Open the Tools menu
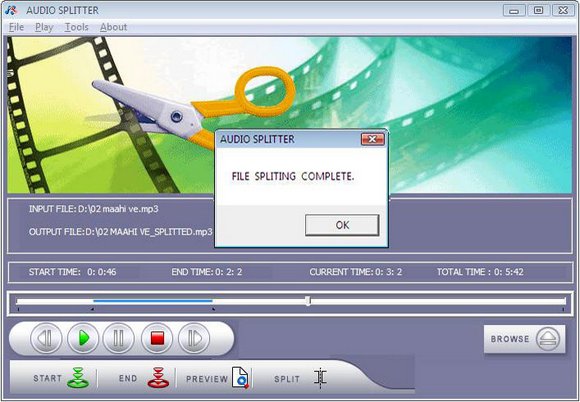The height and width of the screenshot is (402, 580). pyautogui.click(x=77, y=27)
